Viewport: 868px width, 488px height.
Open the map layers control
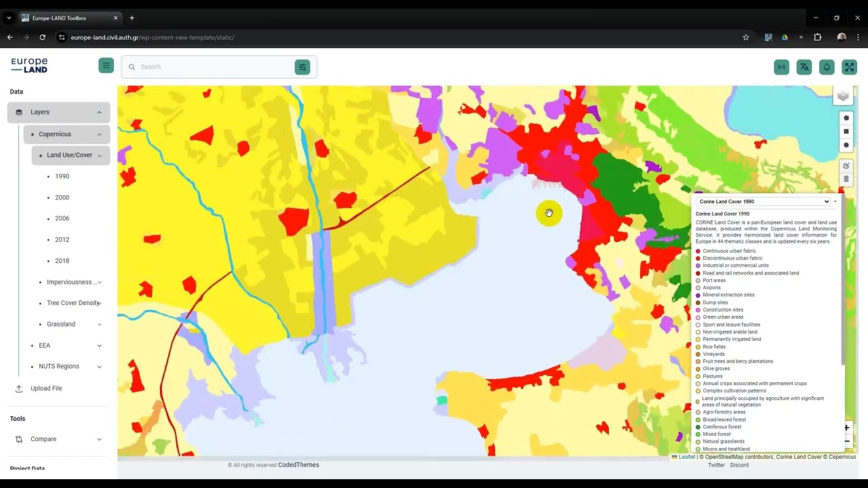click(843, 96)
